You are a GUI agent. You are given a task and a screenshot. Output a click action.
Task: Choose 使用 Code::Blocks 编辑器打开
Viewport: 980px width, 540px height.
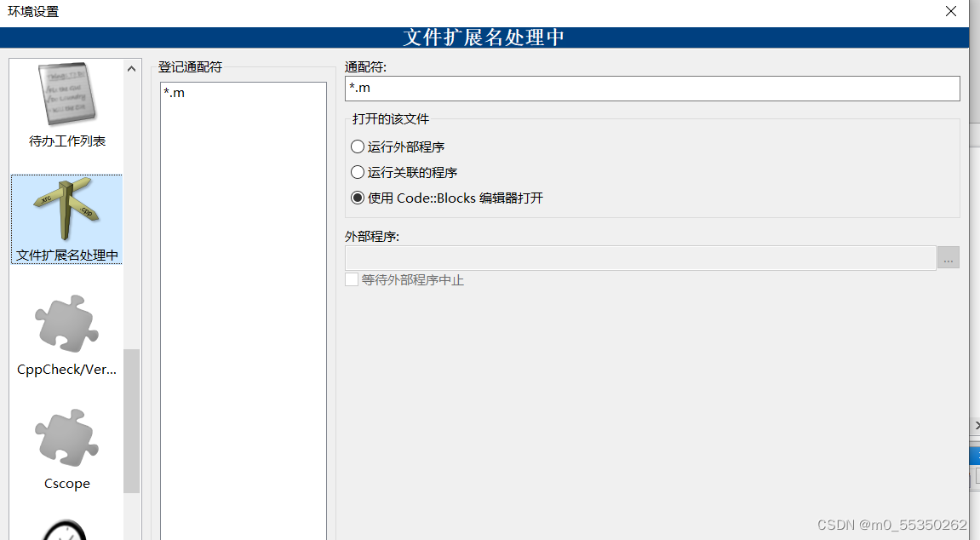(357, 198)
